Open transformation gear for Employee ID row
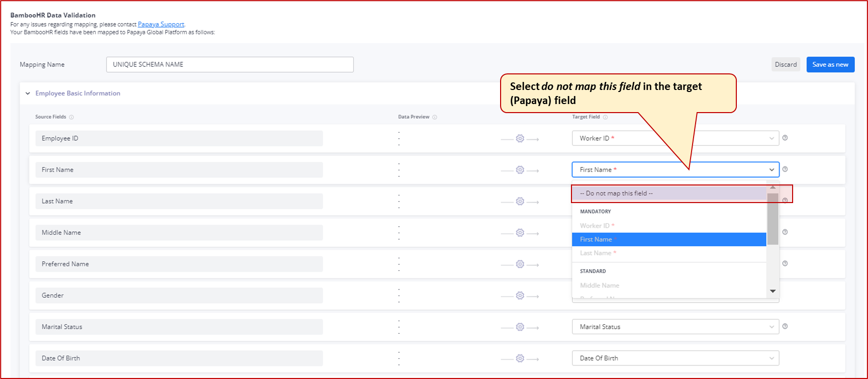 coord(520,138)
